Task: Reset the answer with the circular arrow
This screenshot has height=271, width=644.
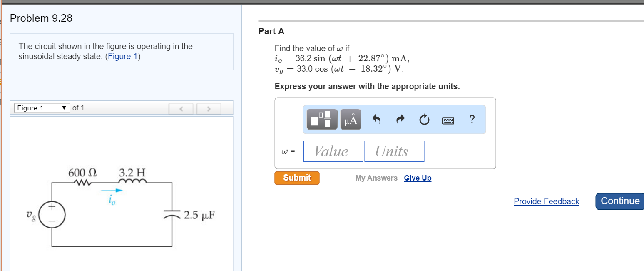Action: point(424,120)
